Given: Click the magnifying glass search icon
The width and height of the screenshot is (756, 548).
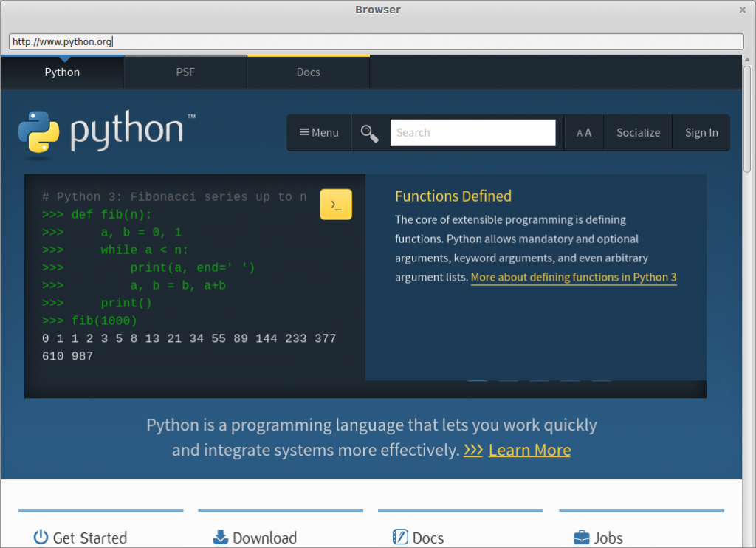Looking at the screenshot, I should point(370,133).
